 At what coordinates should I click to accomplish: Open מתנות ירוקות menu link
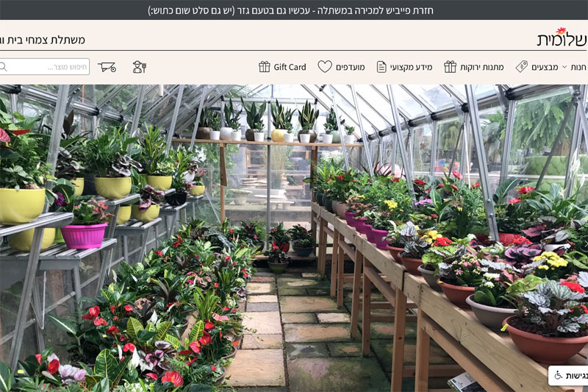[x=482, y=67]
